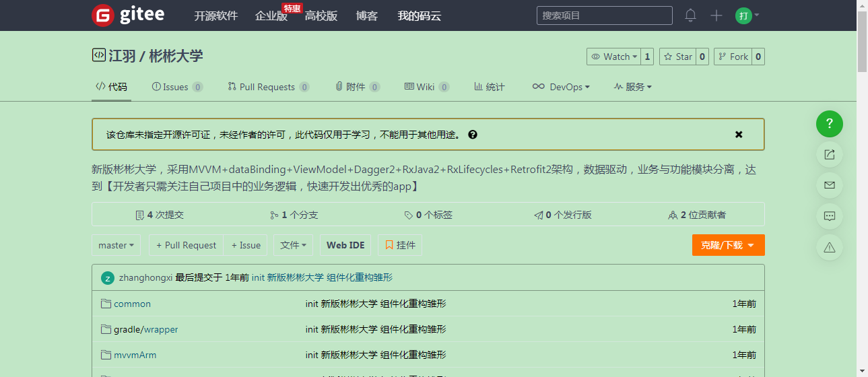Click the zhanghongxi username link
The width and height of the screenshot is (868, 377).
145,277
